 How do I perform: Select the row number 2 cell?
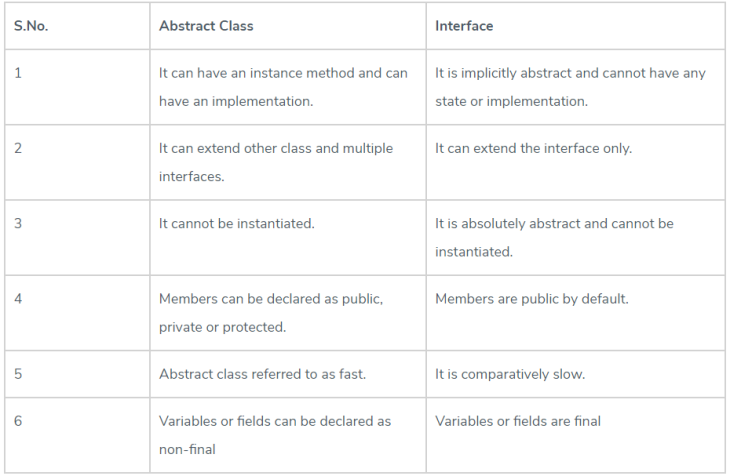click(18, 148)
